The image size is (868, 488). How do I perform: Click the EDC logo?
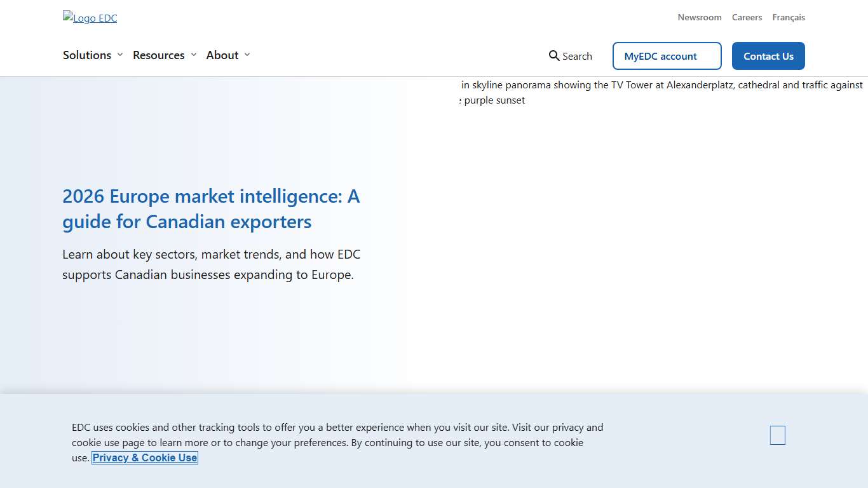coord(90,18)
